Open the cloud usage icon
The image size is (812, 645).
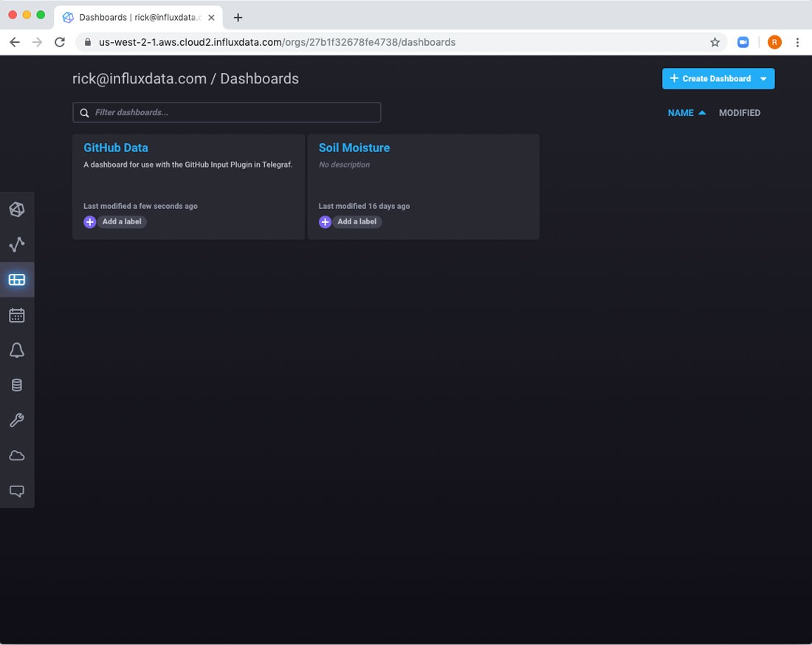[x=16, y=456]
